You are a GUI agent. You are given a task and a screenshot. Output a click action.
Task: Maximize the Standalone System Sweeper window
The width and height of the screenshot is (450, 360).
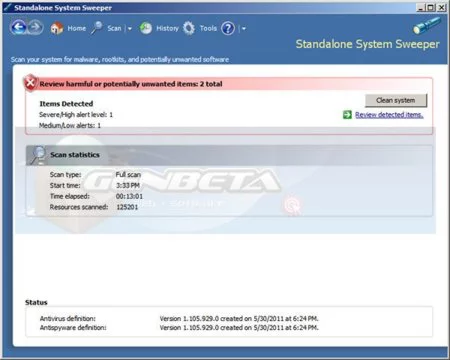(431, 7)
